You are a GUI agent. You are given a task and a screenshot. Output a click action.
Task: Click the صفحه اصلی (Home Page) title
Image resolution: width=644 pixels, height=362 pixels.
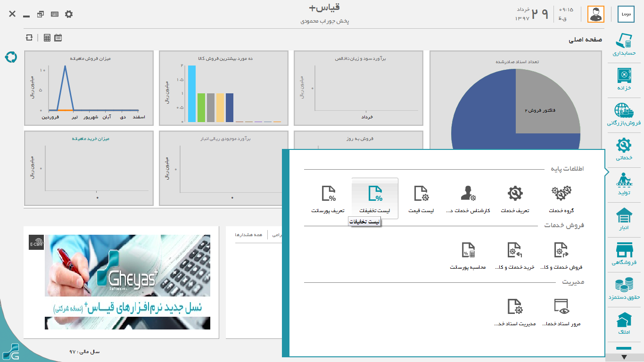[x=586, y=41]
